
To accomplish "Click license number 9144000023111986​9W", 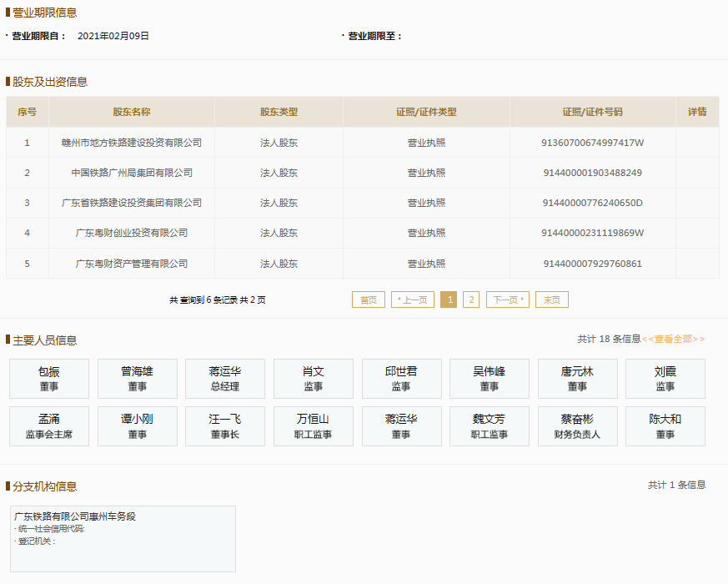I will click(593, 233).
